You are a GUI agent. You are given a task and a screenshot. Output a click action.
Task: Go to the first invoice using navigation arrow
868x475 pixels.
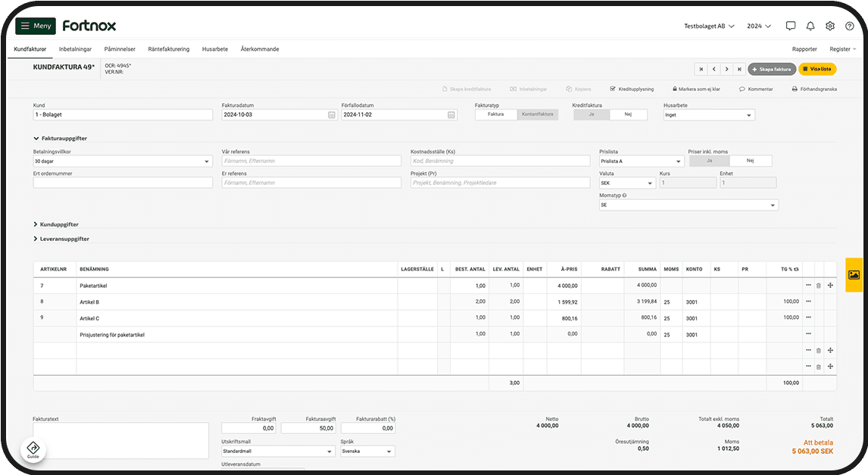701,69
